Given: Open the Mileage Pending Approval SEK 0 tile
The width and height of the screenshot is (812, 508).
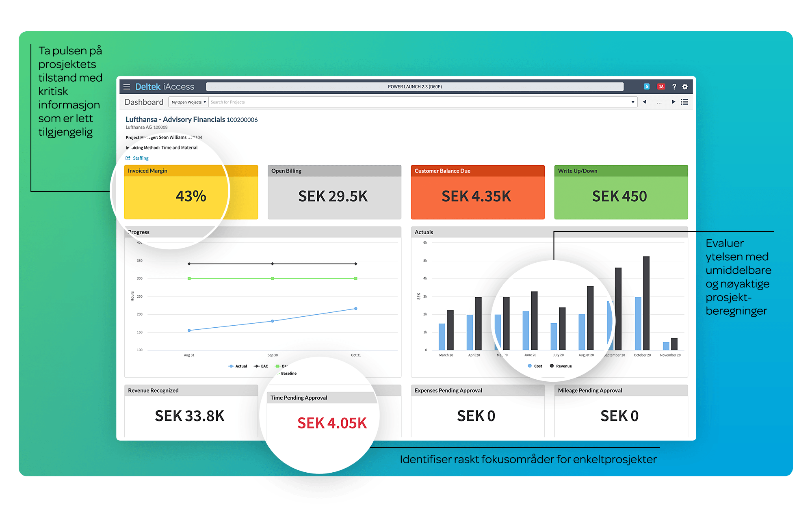Looking at the screenshot, I should click(621, 411).
